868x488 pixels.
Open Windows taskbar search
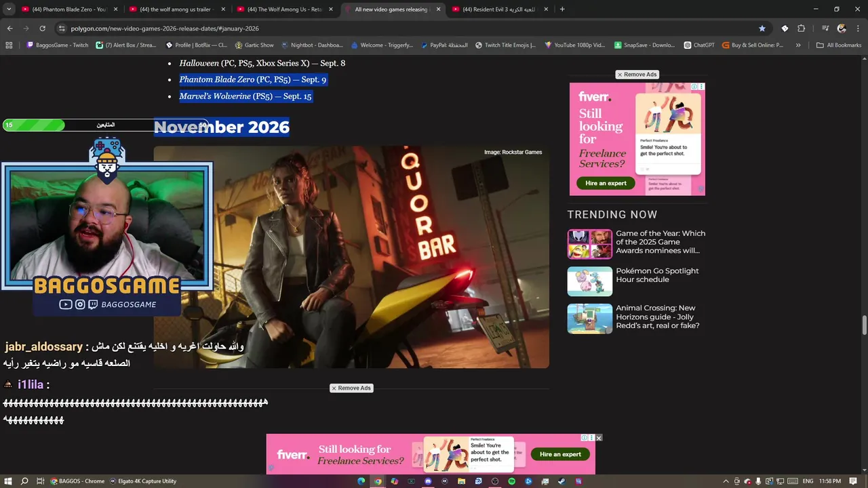[x=24, y=481]
